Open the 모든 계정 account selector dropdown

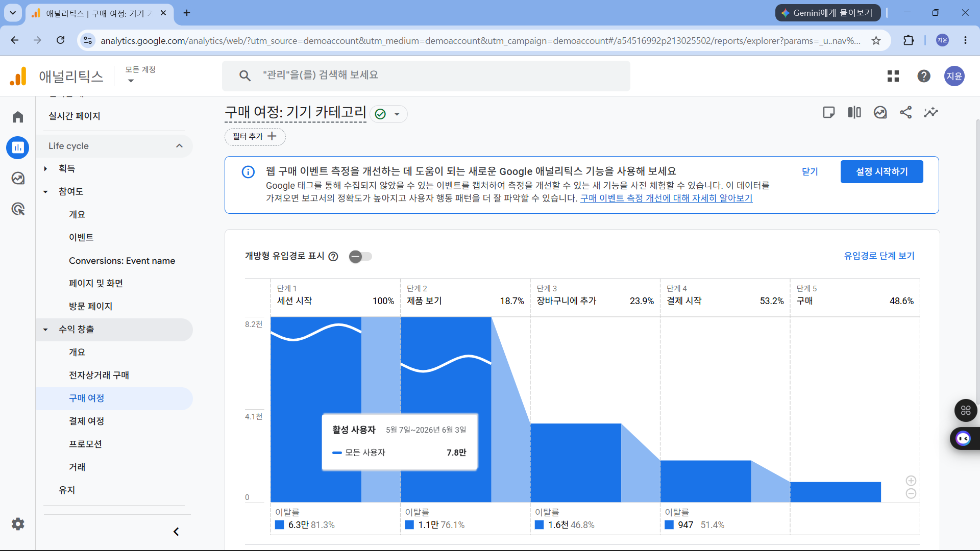point(140,74)
